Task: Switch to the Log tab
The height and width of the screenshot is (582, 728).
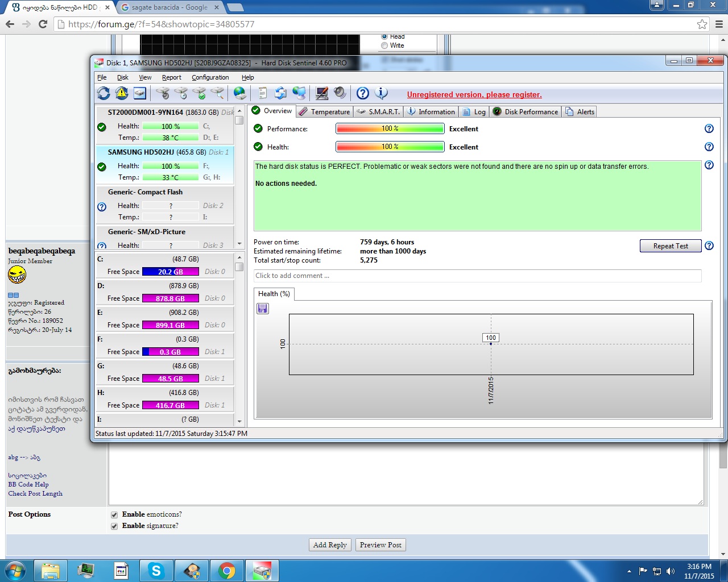Action: click(474, 112)
